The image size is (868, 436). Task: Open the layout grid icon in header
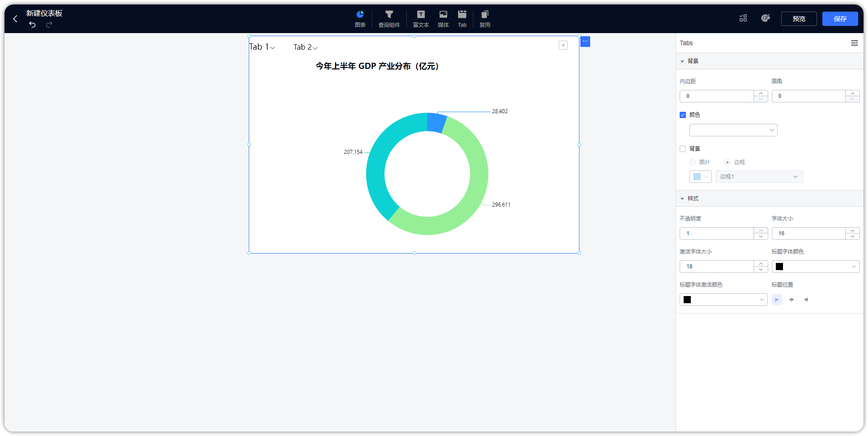pyautogui.click(x=743, y=18)
